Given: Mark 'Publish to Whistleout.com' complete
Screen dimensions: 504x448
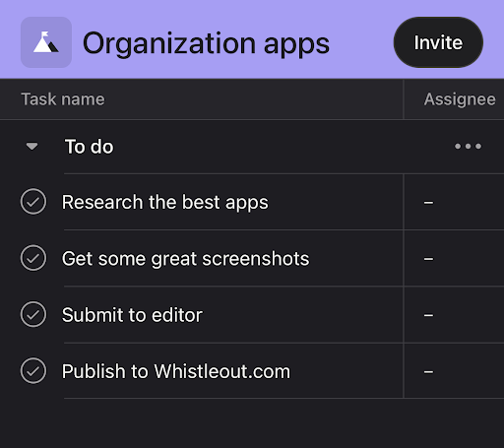Looking at the screenshot, I should click(33, 371).
